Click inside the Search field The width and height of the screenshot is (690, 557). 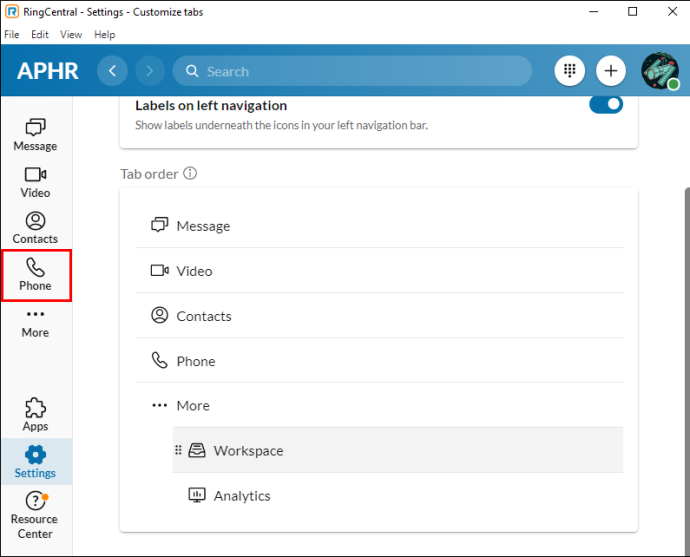tap(352, 71)
